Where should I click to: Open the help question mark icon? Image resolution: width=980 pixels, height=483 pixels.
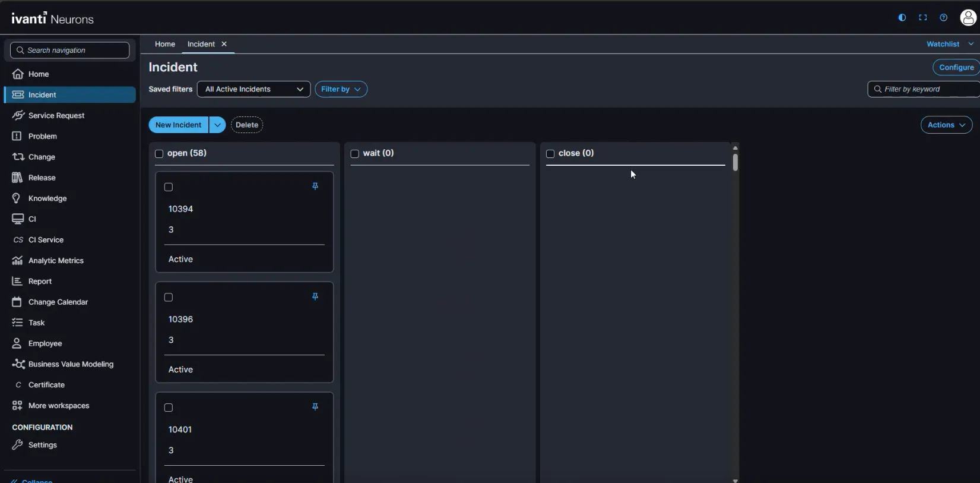pos(943,18)
